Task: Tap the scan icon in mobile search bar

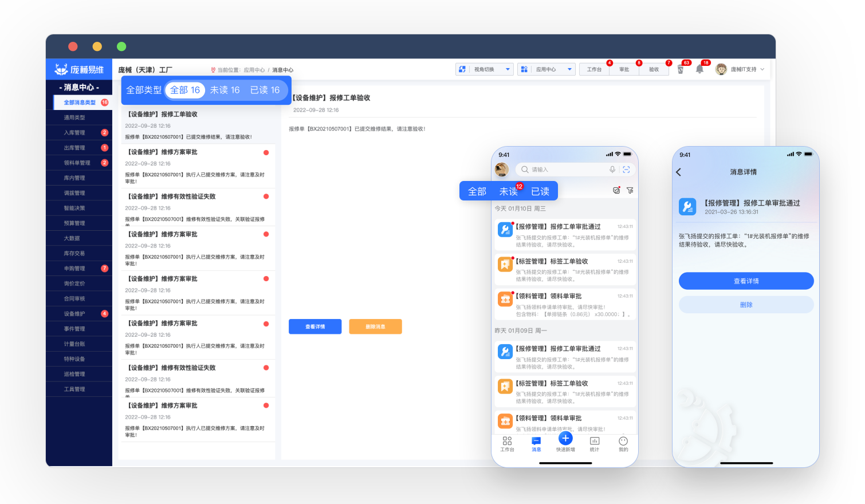Action: (x=626, y=170)
